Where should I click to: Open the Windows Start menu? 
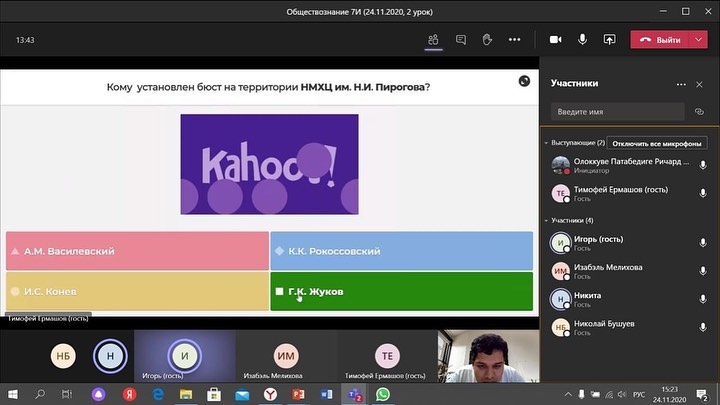[13, 394]
